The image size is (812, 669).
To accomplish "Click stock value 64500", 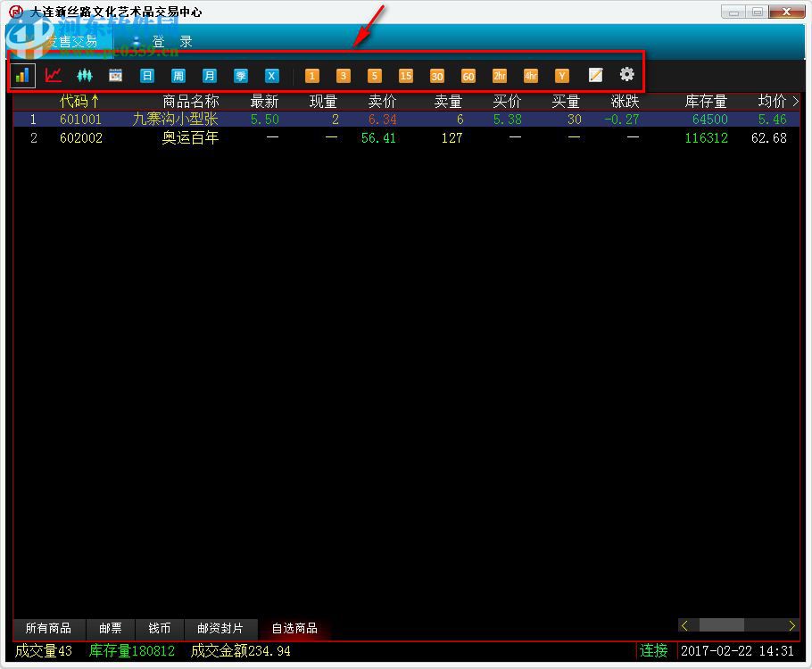I will click(x=710, y=120).
